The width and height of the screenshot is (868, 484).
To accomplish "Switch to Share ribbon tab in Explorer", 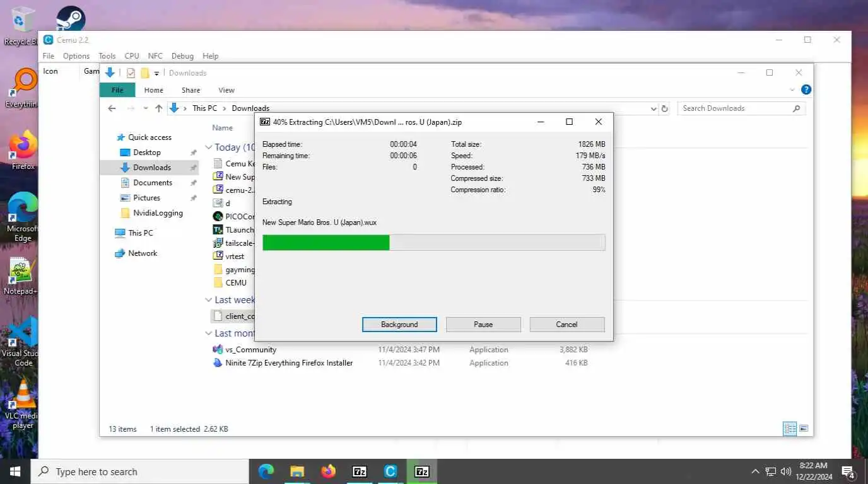I will coord(191,90).
